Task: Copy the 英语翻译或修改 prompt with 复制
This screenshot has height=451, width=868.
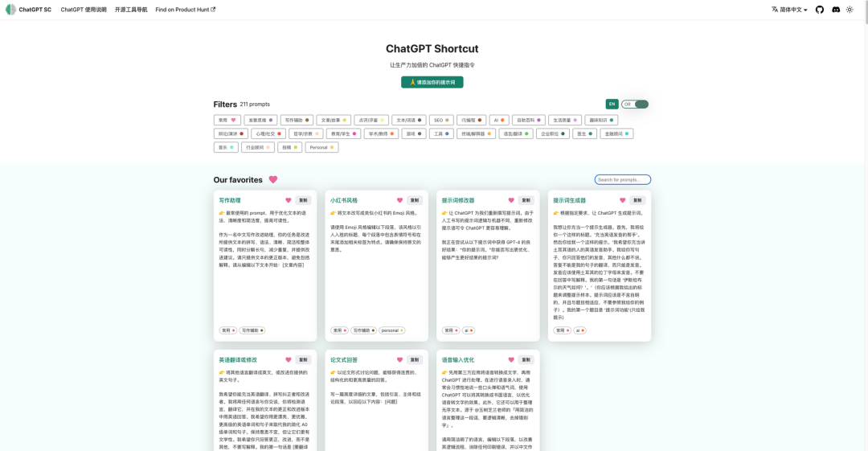Action: pos(303,359)
